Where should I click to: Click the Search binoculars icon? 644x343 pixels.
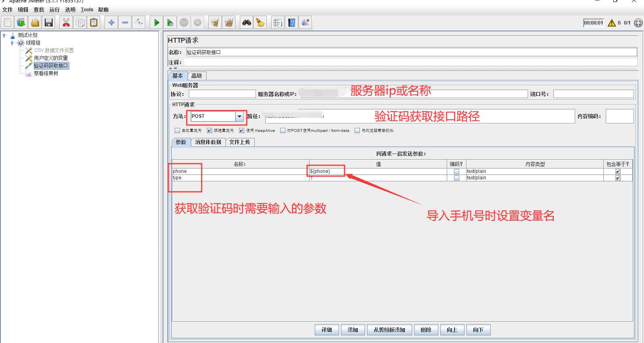[247, 23]
